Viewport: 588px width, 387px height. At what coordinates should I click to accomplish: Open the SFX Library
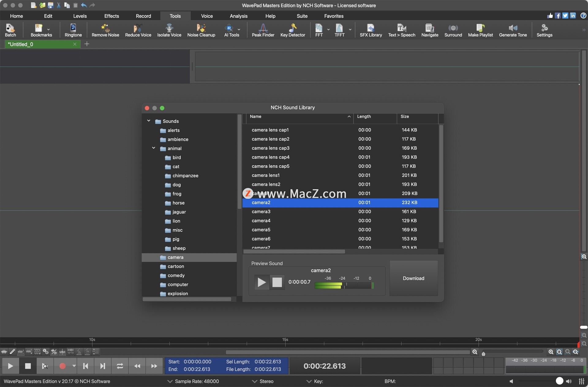point(371,30)
